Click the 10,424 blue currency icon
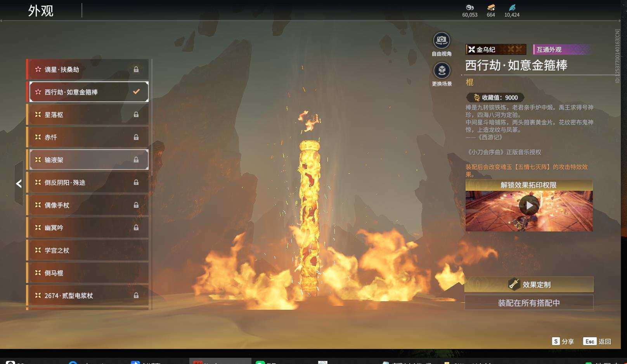 [x=512, y=7]
